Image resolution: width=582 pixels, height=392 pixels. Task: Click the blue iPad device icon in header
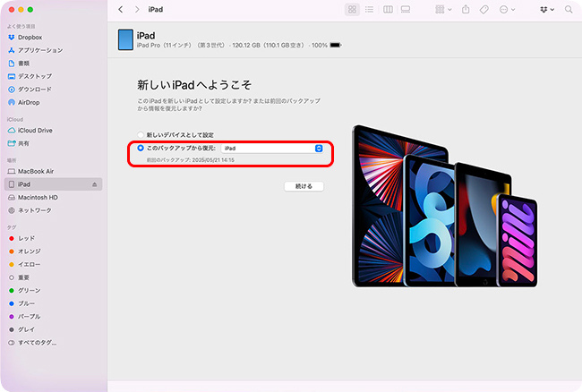click(x=125, y=39)
